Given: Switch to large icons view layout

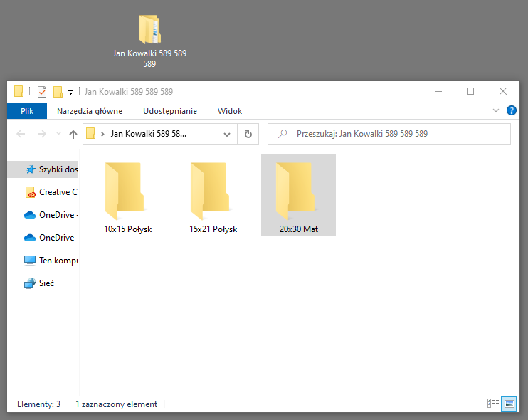Looking at the screenshot, I should [508, 404].
